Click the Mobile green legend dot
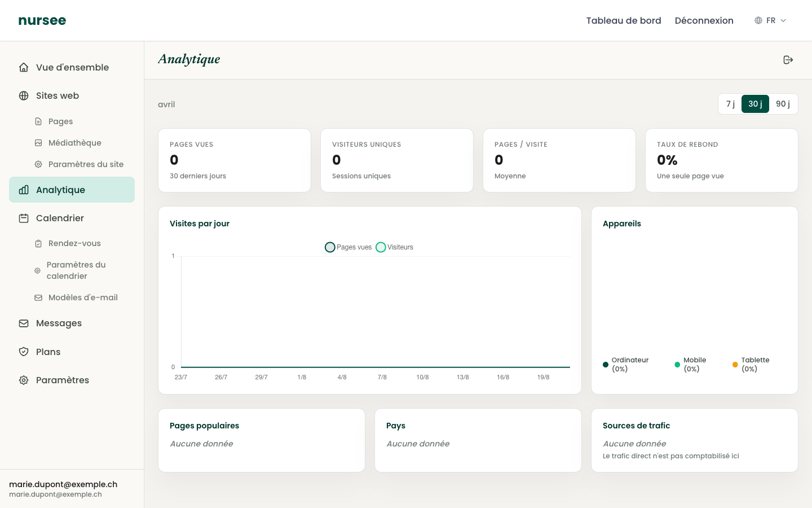Image resolution: width=812 pixels, height=508 pixels. click(x=677, y=365)
